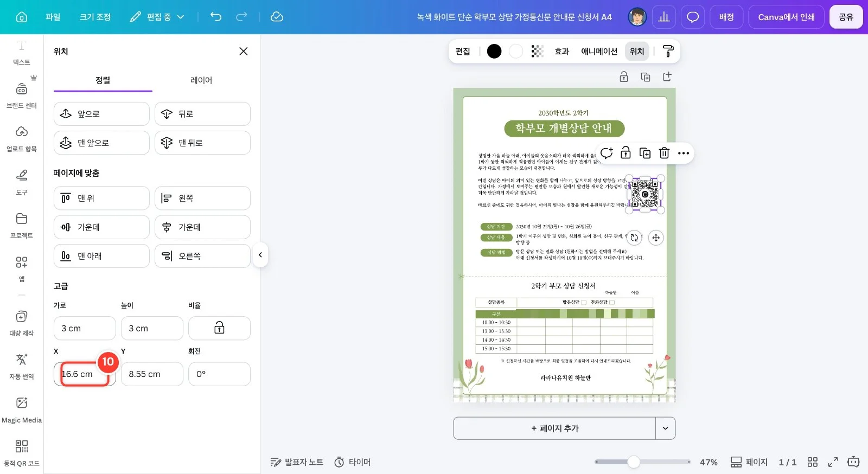Open the transparency checkerboard icon
The width and height of the screenshot is (868, 474).
(x=537, y=51)
